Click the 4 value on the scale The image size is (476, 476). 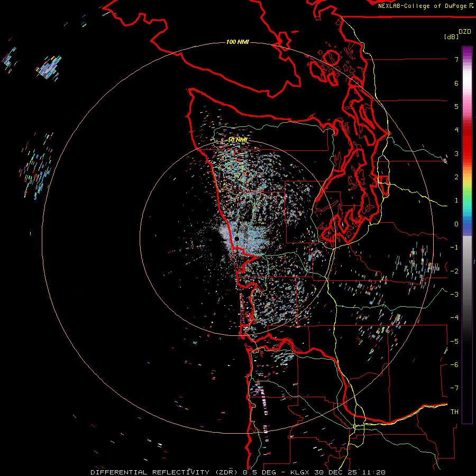[456, 130]
